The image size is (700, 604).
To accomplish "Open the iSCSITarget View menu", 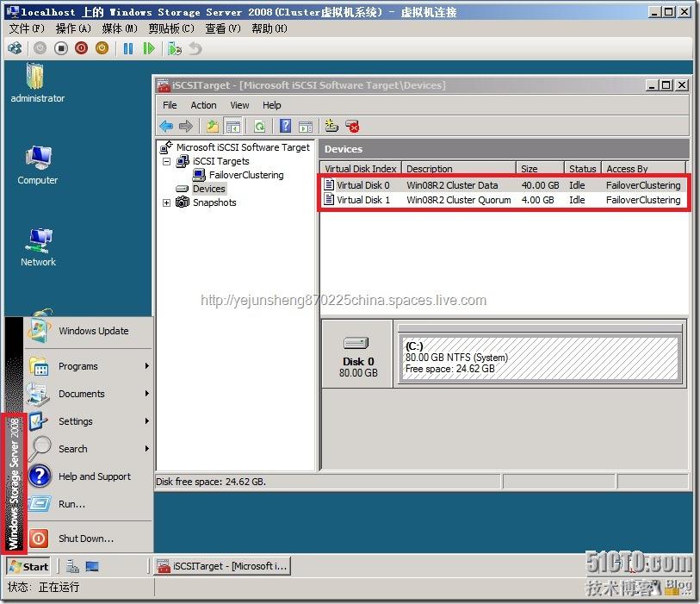I will pyautogui.click(x=239, y=105).
